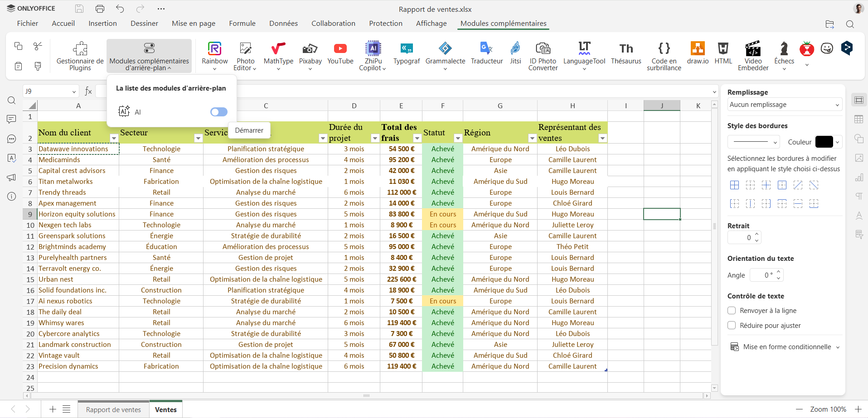Switch to the Insertion tab

(102, 24)
